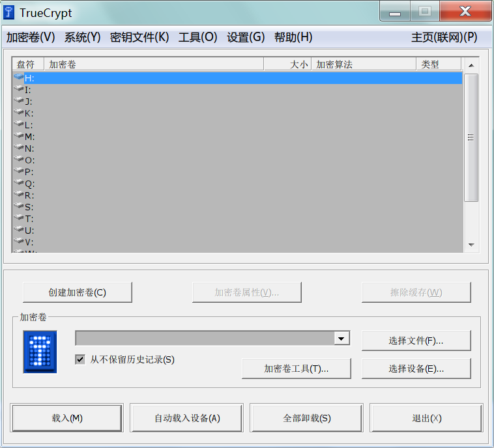Click the blue TrueCrypt logo in 加密卷 group
The image size is (494, 448).
click(40, 352)
